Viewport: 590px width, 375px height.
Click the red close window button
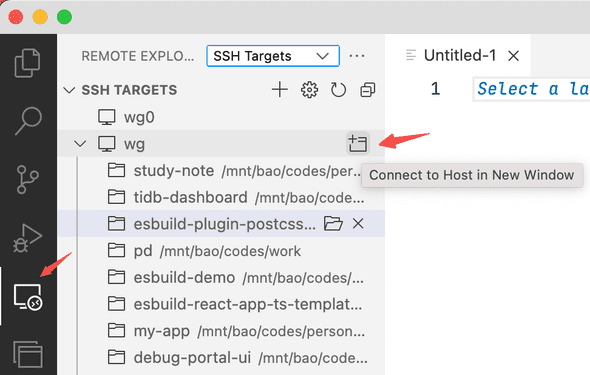coord(16,17)
